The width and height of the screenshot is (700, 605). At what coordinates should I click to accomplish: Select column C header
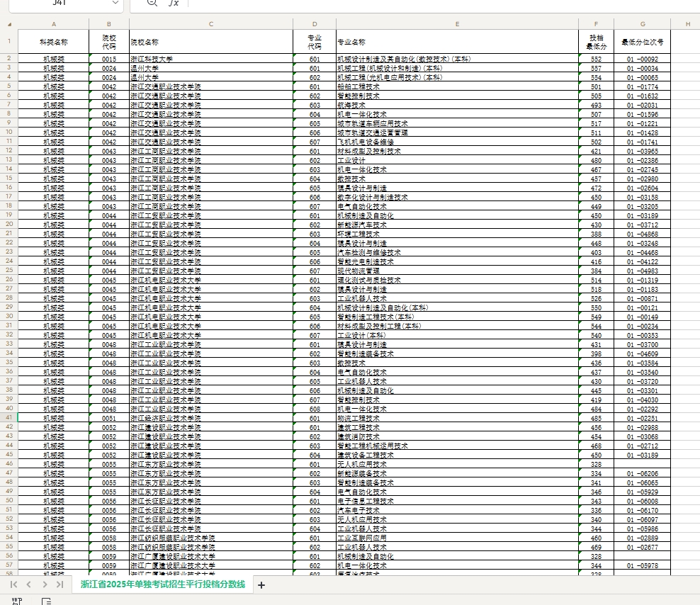tap(211, 24)
